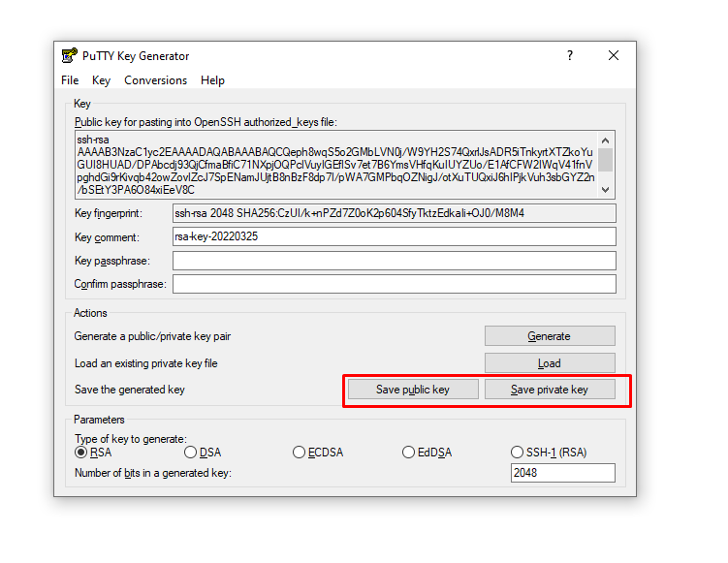Select the EdDSA key type

427,453
